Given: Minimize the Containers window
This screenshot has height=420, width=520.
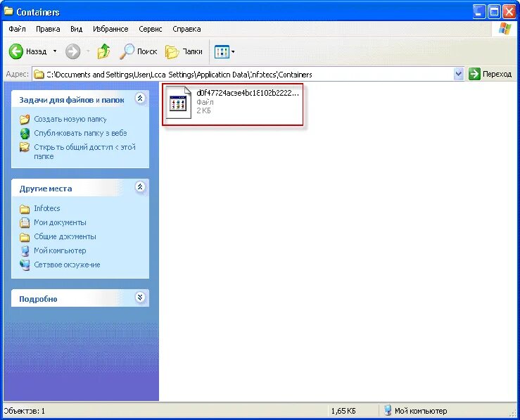Looking at the screenshot, I should pos(478,11).
